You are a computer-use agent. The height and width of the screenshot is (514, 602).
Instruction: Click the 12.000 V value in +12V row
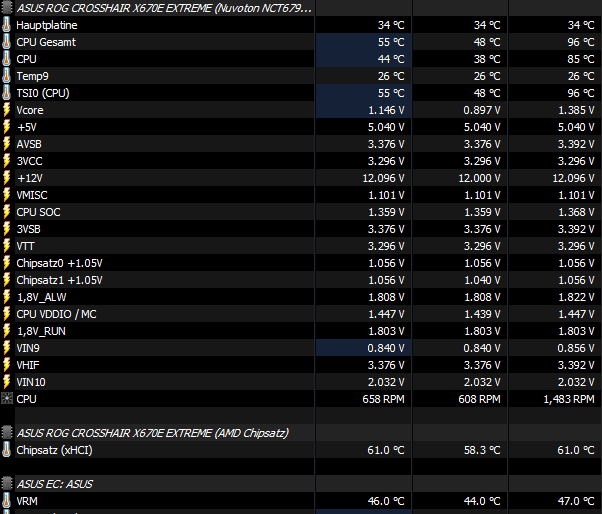coord(479,178)
